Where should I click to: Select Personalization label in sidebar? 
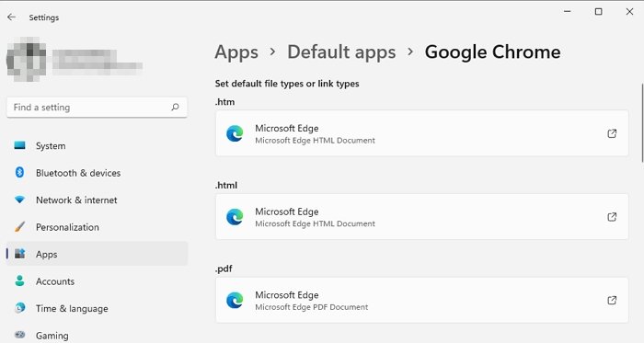[67, 227]
